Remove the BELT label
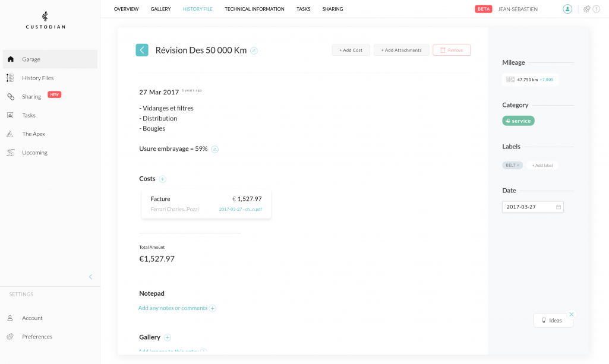The height and width of the screenshot is (364, 609). [518, 165]
